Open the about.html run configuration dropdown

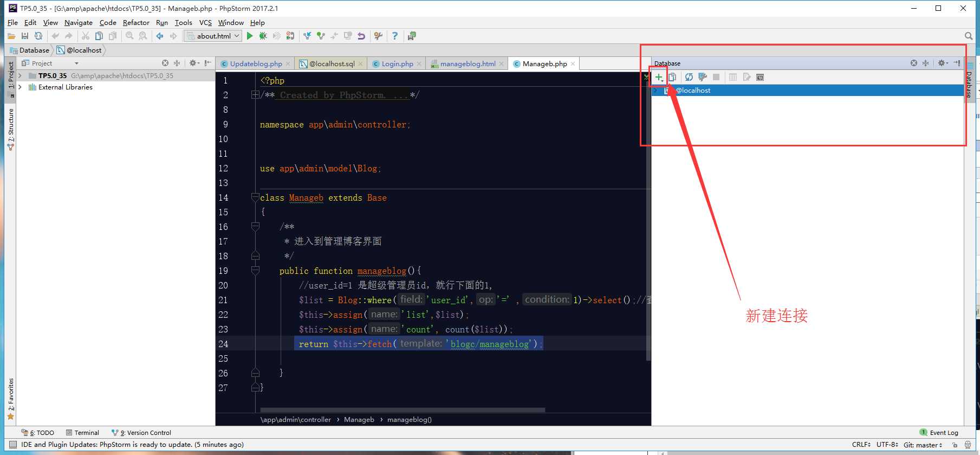tap(213, 36)
